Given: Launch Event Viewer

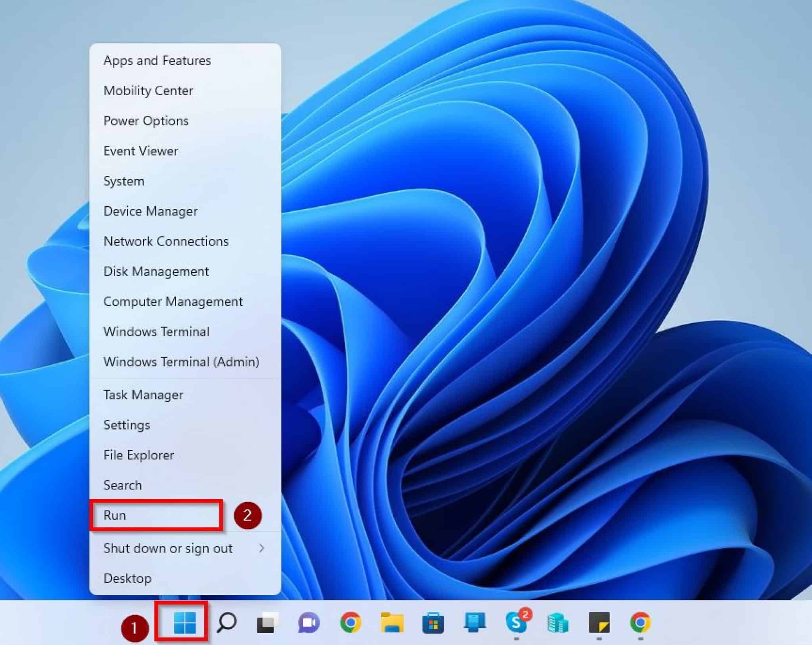Looking at the screenshot, I should coord(140,151).
